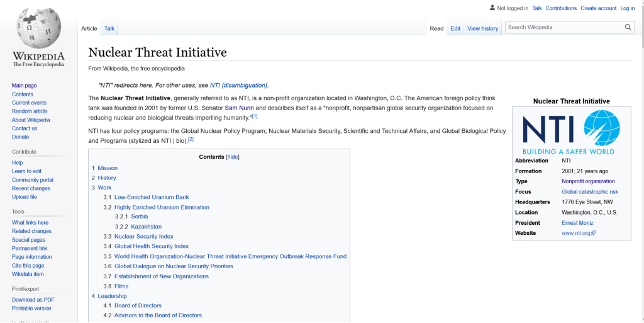Jump to Leadership section
Image resolution: width=644 pixels, height=323 pixels.
(x=112, y=297)
